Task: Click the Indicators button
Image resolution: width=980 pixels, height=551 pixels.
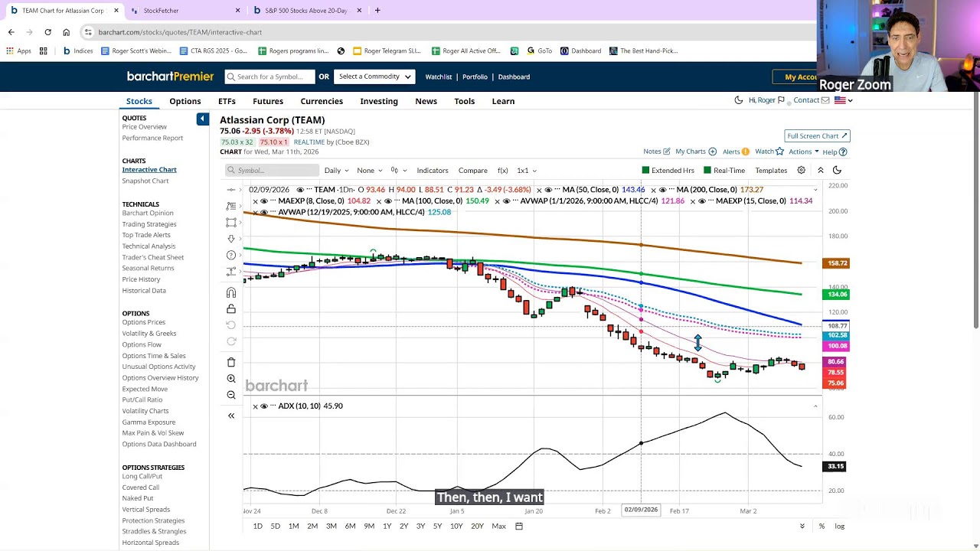Action: pyautogui.click(x=433, y=171)
